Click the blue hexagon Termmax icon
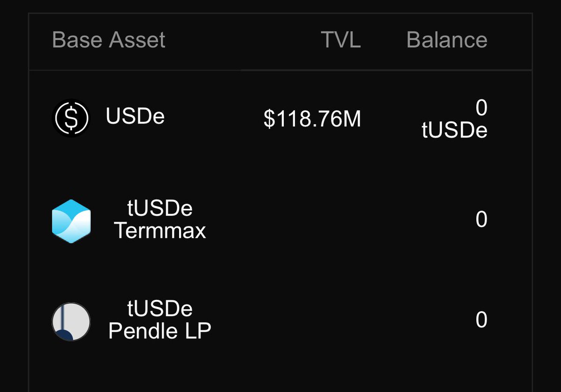The image size is (561, 392). click(x=71, y=221)
